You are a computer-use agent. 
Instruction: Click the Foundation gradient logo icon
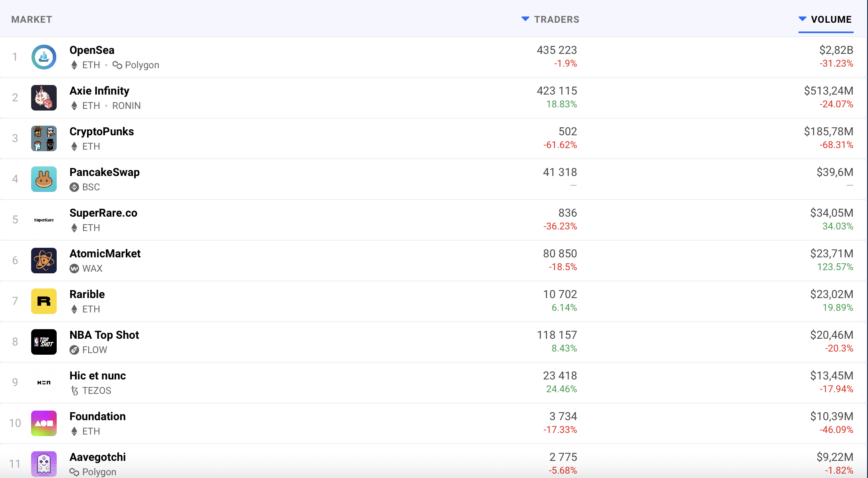pos(44,423)
